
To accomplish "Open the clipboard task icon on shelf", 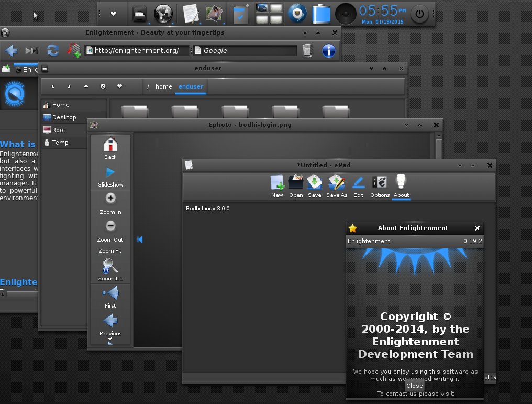I will point(240,14).
